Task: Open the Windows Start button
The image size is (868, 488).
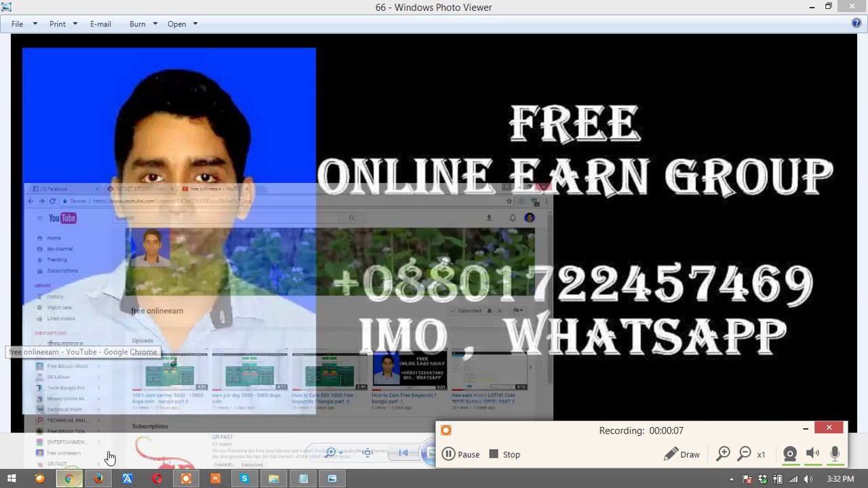Action: click(12, 479)
